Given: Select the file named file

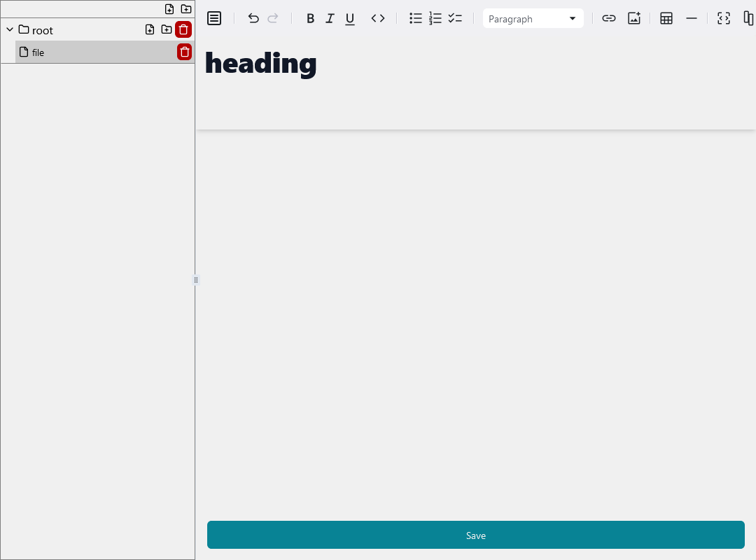Looking at the screenshot, I should [x=37, y=52].
